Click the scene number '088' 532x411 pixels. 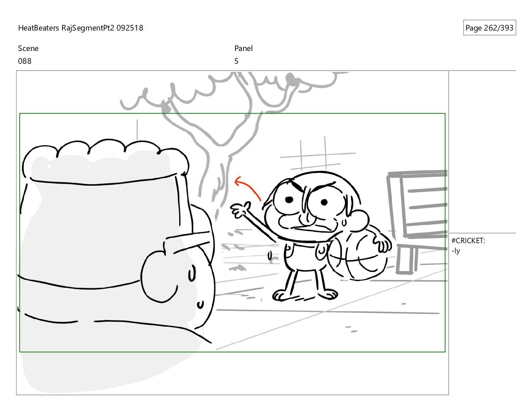pos(25,61)
